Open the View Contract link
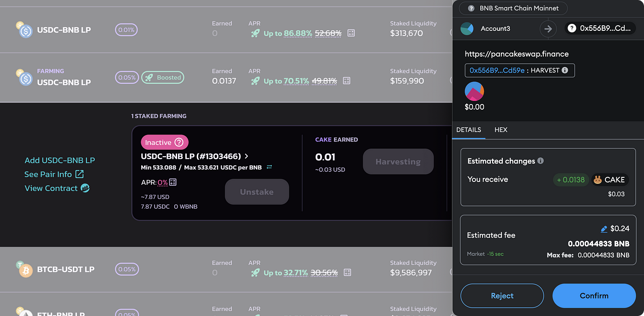Screen dimensions: 644x316 pos(57,188)
